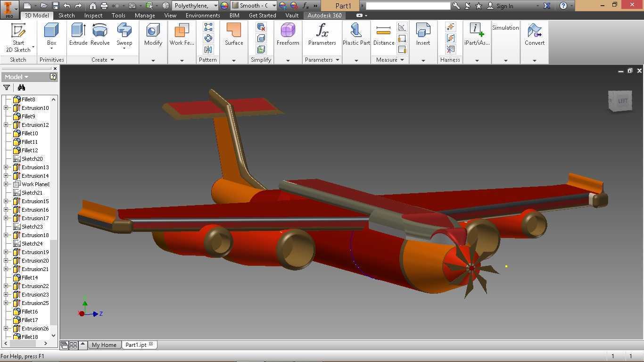
Task: Select the Extrude tool
Action: (x=78, y=35)
